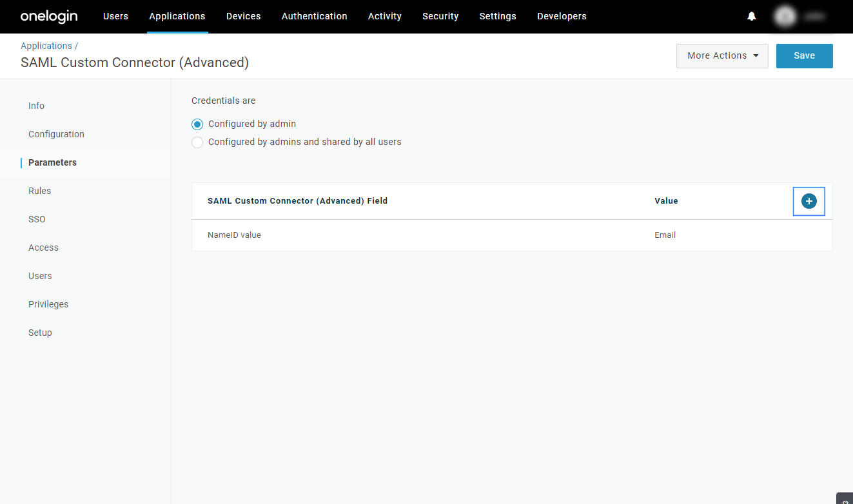Open the Info sidebar tab
853x504 pixels.
coord(36,106)
